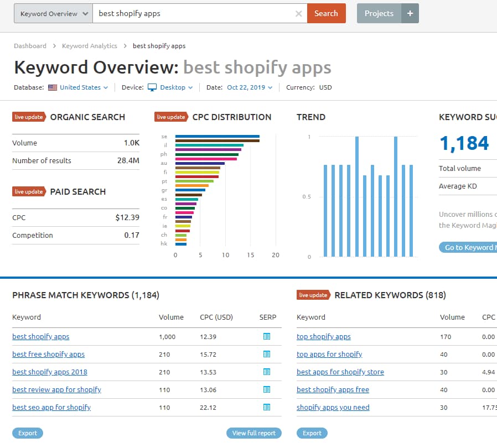This screenshot has width=497, height=448.
Task: Open SERP icon for "best review app for shopify"
Action: click(x=267, y=389)
